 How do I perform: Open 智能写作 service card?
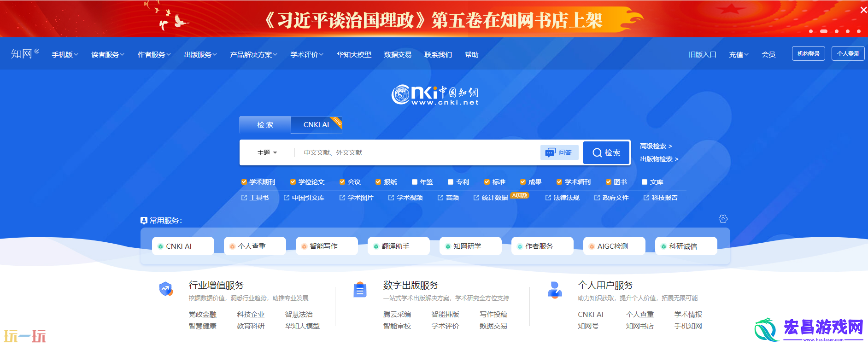click(x=327, y=246)
